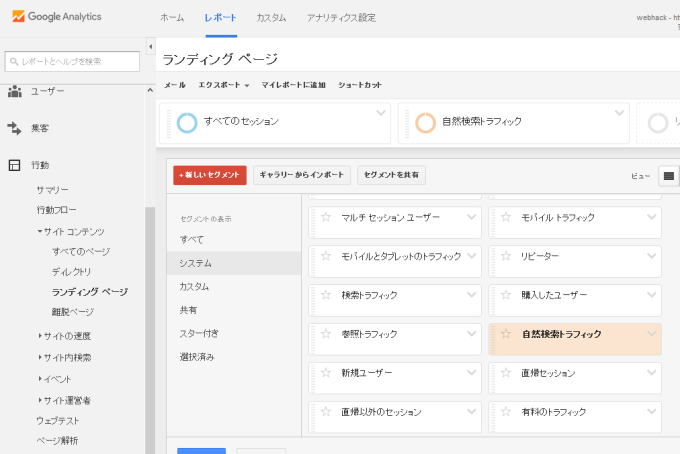
Task: Star the 検索トラフィック segment
Action: coord(326,295)
